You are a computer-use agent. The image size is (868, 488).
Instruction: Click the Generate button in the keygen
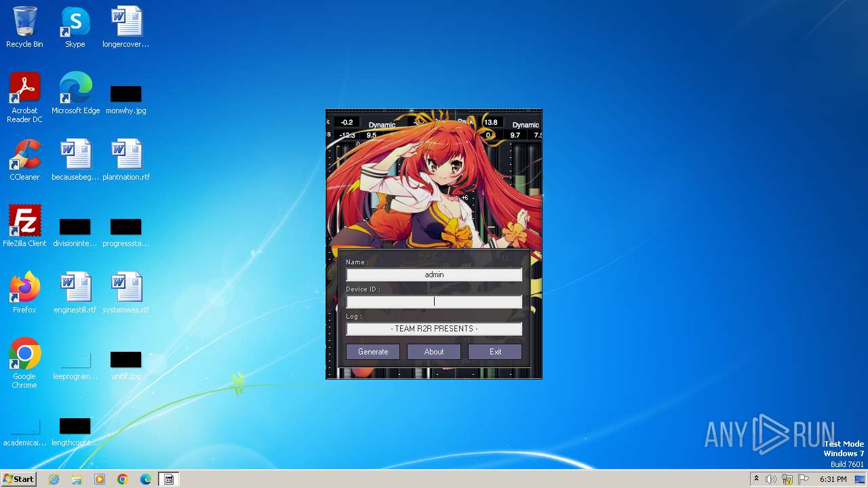click(373, 352)
